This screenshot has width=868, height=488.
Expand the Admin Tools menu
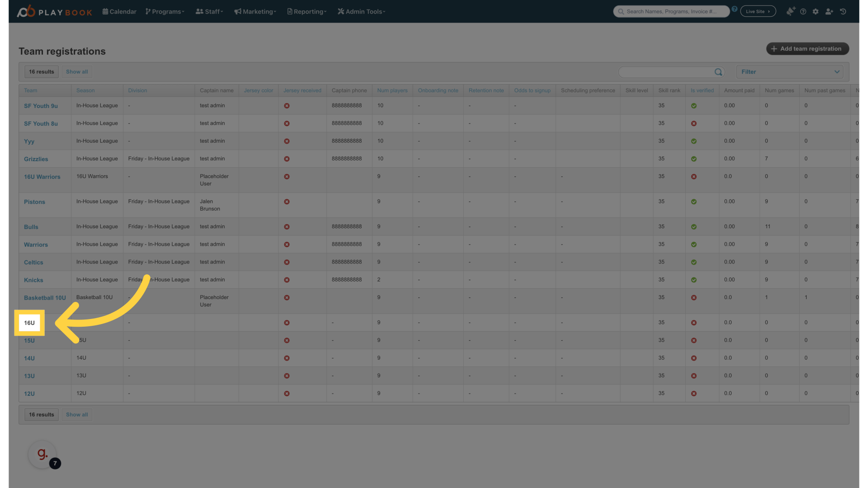[x=362, y=12]
